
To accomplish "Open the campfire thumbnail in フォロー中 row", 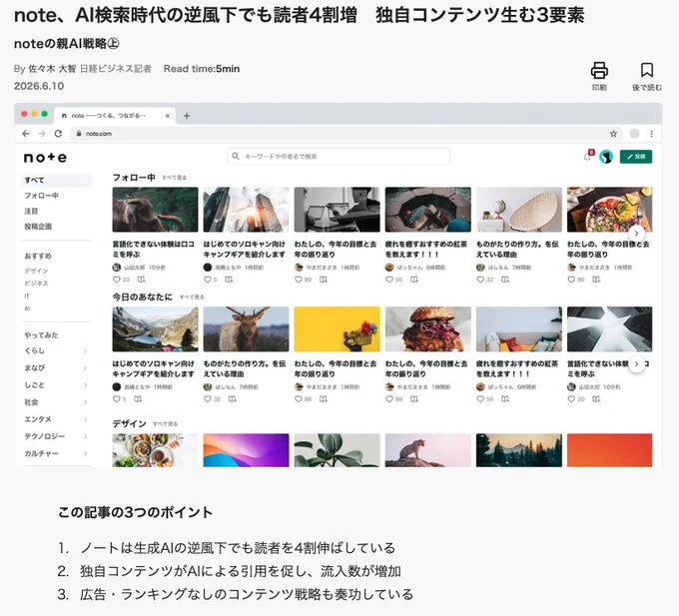I will (427, 210).
